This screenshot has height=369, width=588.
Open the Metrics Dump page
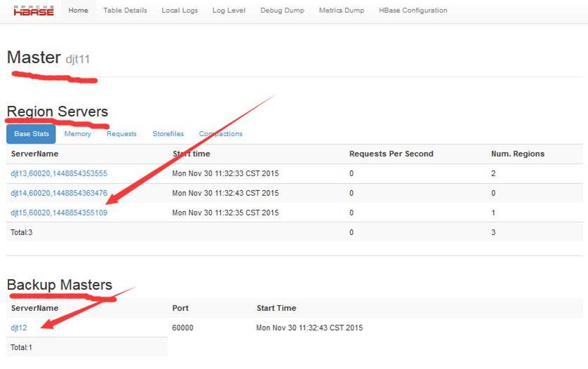[342, 11]
